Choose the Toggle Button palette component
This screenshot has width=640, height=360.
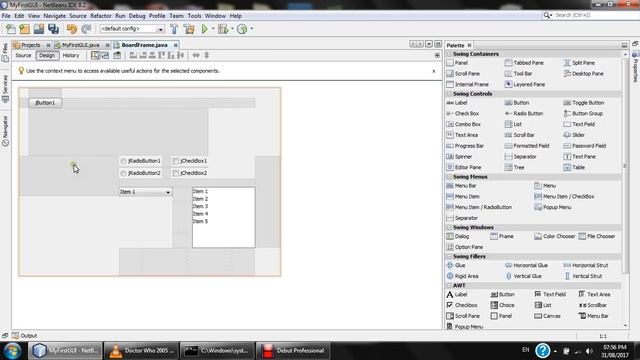[x=584, y=103]
